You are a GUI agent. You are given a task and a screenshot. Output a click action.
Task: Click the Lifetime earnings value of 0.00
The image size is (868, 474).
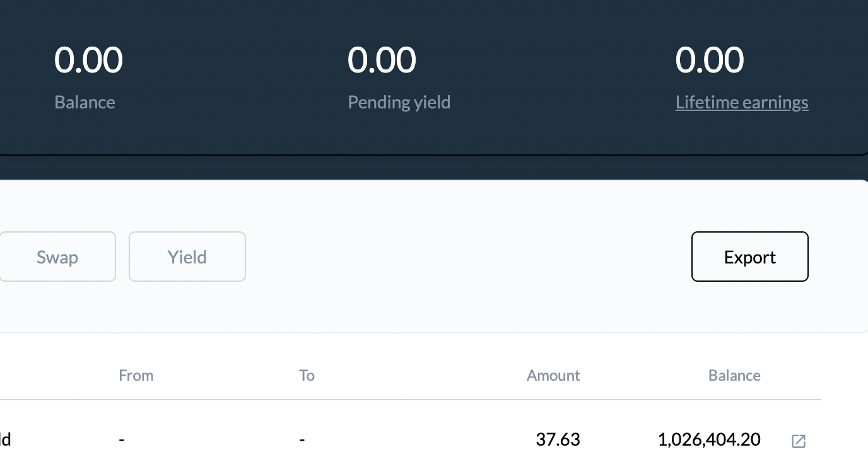pyautogui.click(x=710, y=59)
